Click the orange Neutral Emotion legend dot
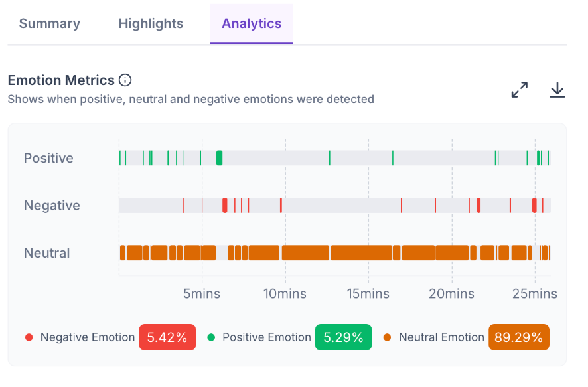588x387 pixels. tap(387, 337)
